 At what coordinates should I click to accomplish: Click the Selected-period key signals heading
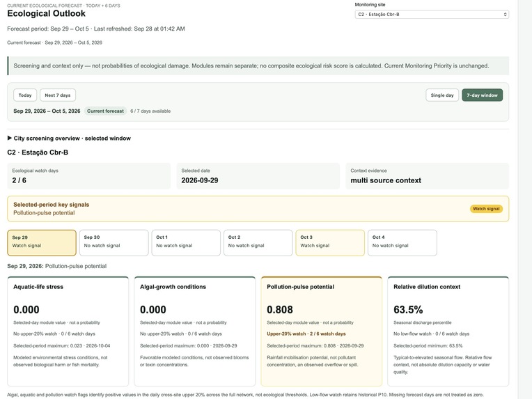[52, 205]
